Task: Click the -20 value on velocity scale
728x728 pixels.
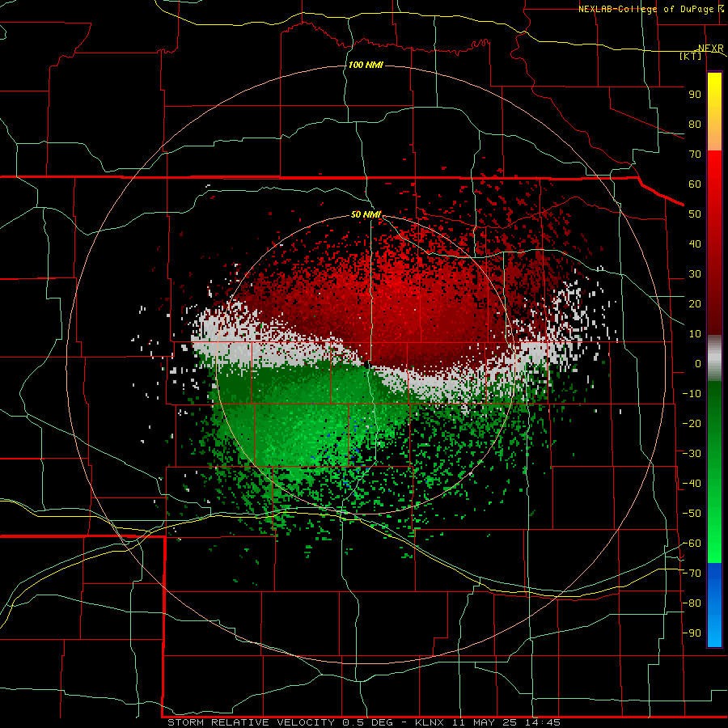Action: tap(692, 423)
